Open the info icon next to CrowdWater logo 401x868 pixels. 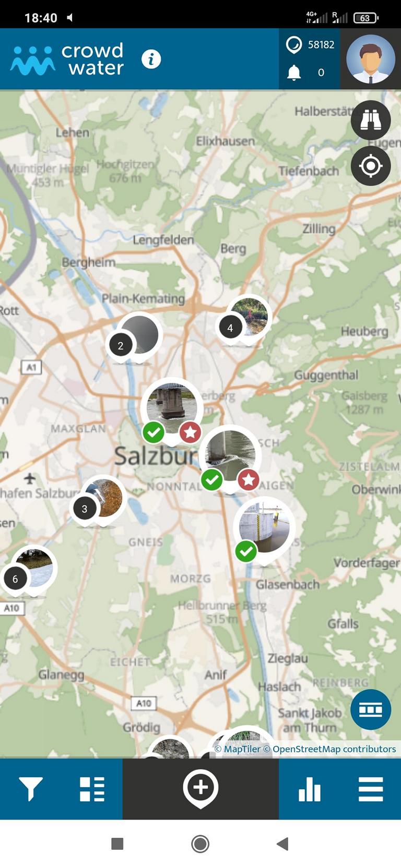[151, 59]
